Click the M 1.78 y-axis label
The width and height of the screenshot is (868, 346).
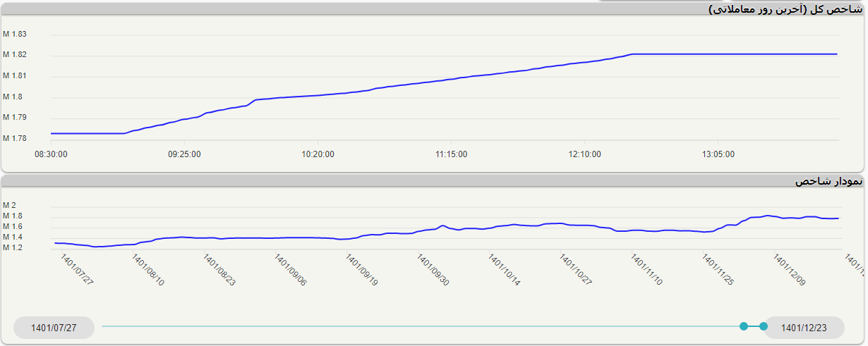15,138
